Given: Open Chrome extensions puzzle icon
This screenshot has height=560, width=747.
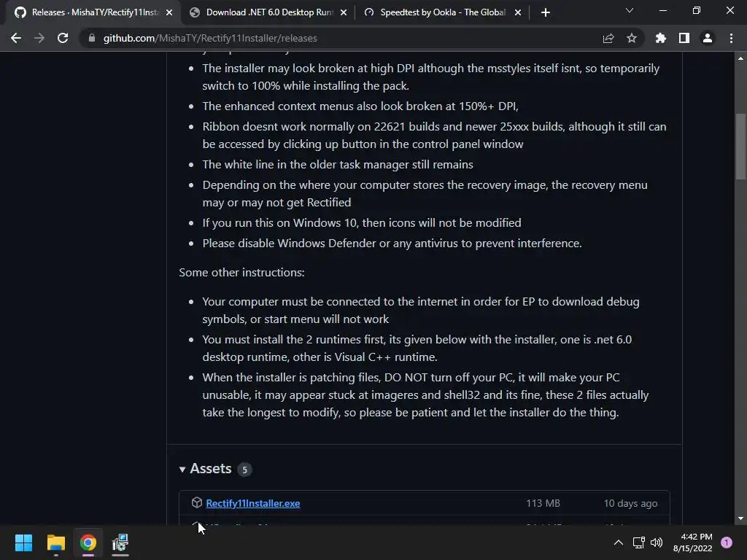Looking at the screenshot, I should click(x=661, y=38).
